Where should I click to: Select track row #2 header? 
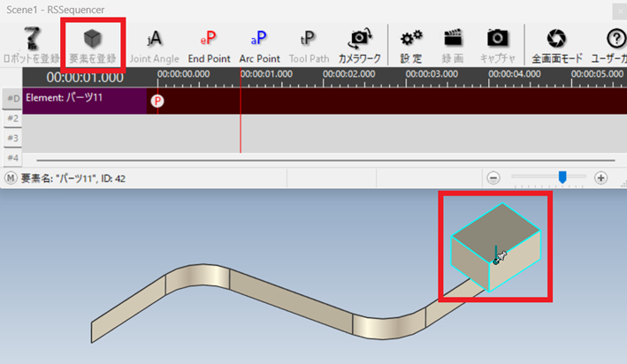[x=12, y=118]
